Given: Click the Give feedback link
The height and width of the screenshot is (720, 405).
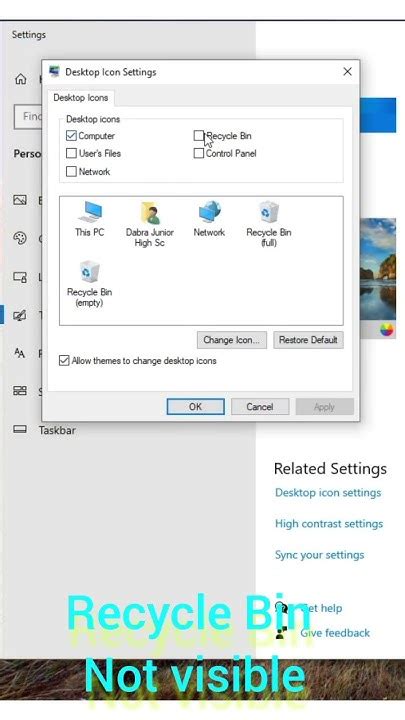Looking at the screenshot, I should coord(335,633).
